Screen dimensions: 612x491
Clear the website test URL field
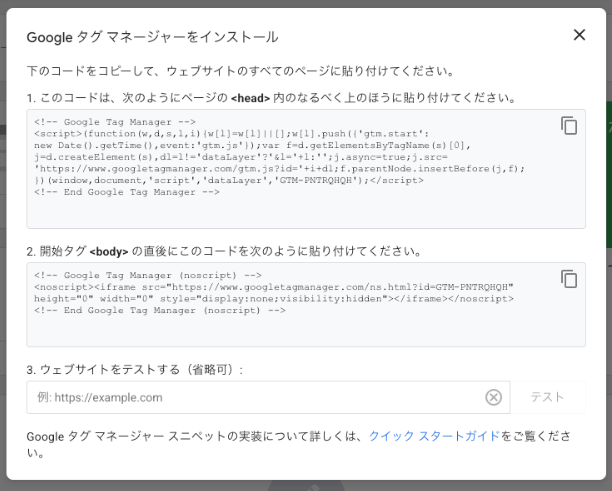(493, 397)
